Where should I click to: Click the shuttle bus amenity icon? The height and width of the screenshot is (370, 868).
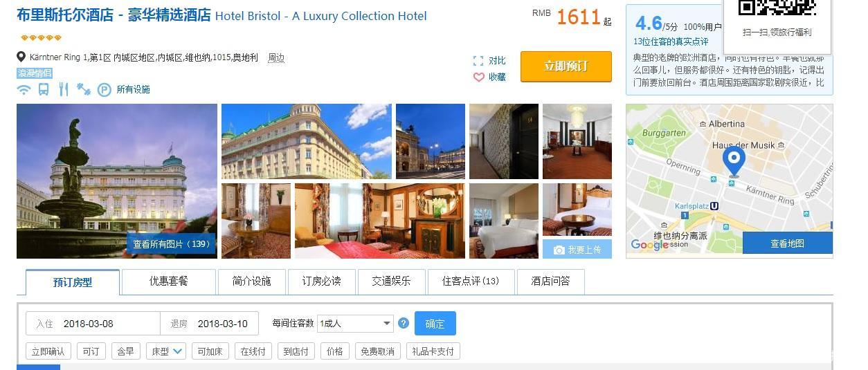tap(44, 89)
